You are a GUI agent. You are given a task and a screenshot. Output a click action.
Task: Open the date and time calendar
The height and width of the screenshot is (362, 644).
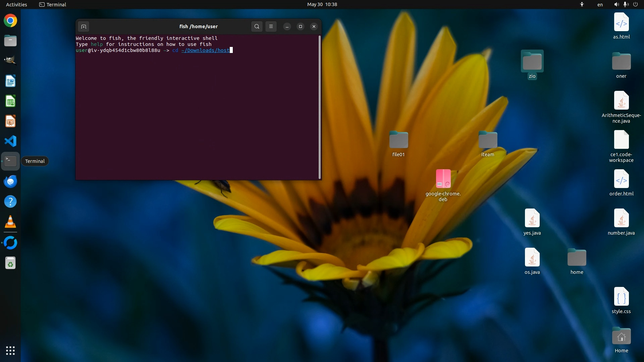pyautogui.click(x=322, y=4)
